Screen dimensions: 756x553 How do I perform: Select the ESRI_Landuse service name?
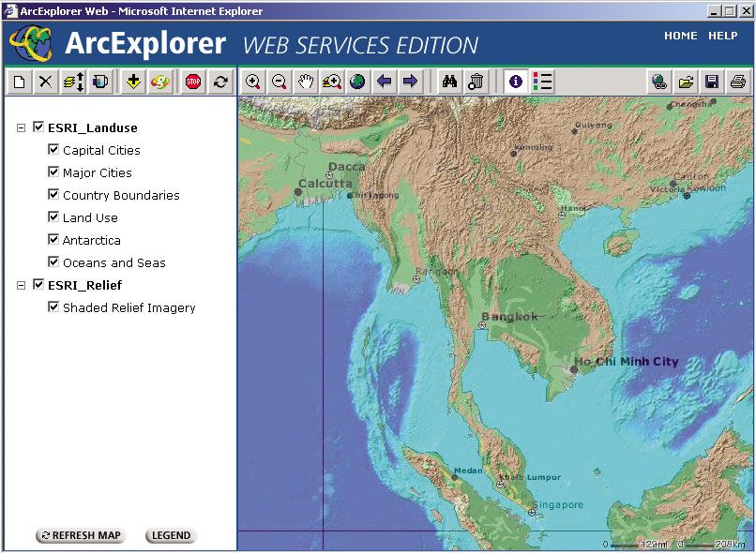(93, 127)
